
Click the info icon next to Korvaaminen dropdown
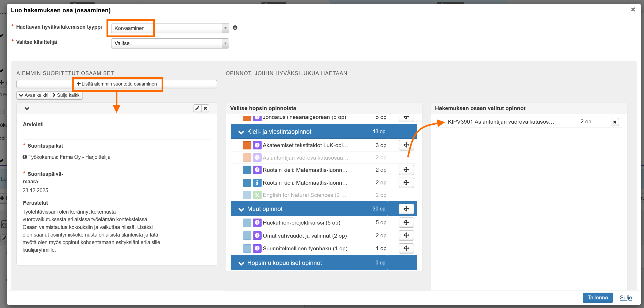(x=235, y=28)
